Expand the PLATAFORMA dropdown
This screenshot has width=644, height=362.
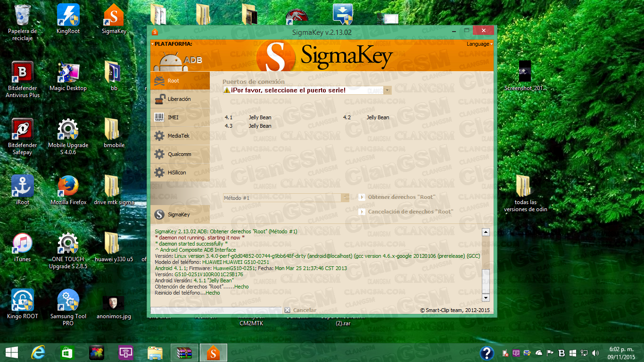click(x=172, y=44)
